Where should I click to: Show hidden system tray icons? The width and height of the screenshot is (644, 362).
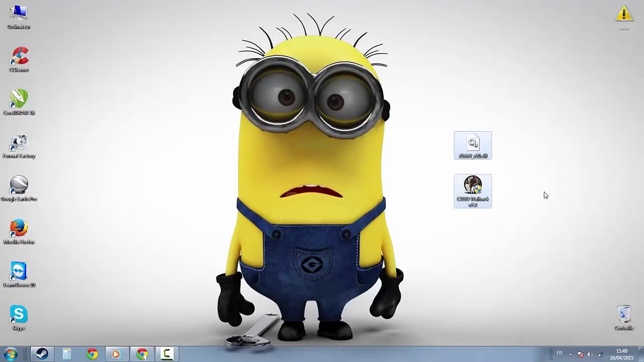point(571,354)
